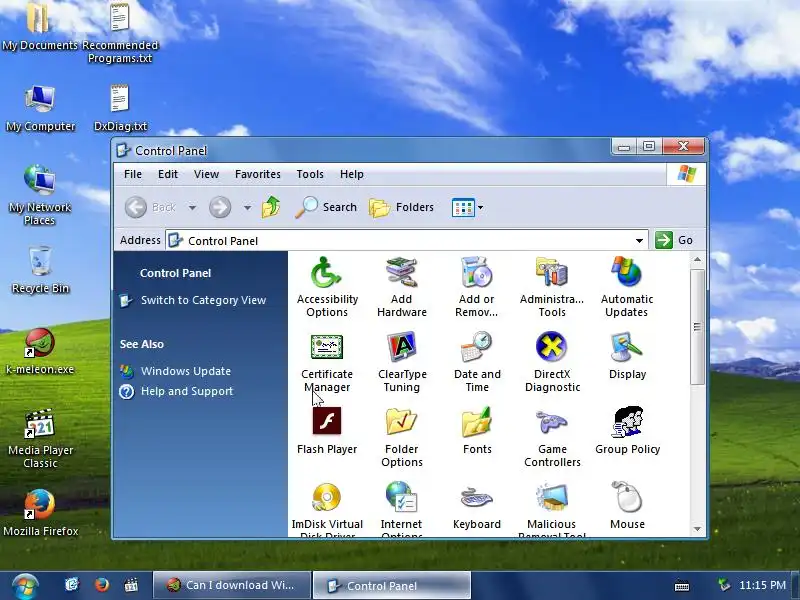The height and width of the screenshot is (600, 800).
Task: Open the Views dropdown button
Action: click(x=467, y=208)
